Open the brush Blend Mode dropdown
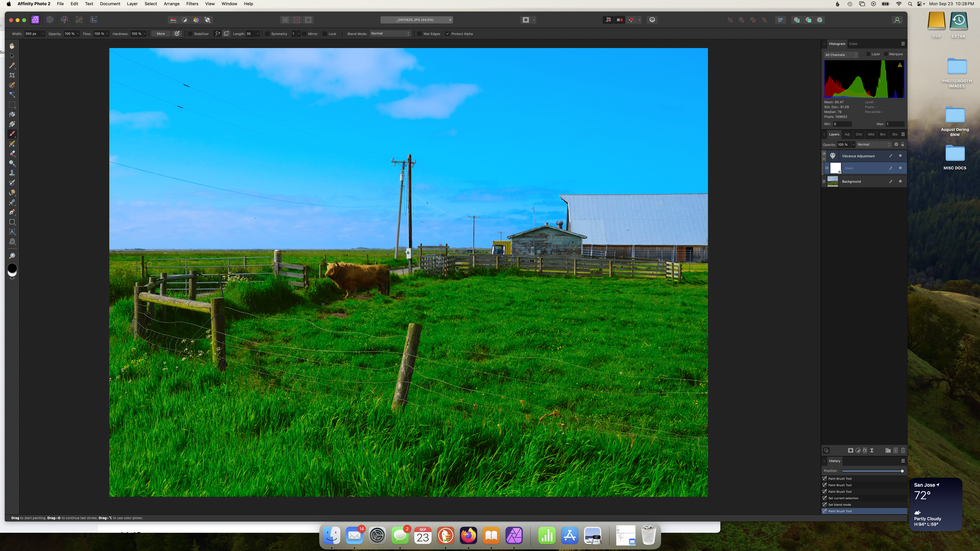 [391, 34]
